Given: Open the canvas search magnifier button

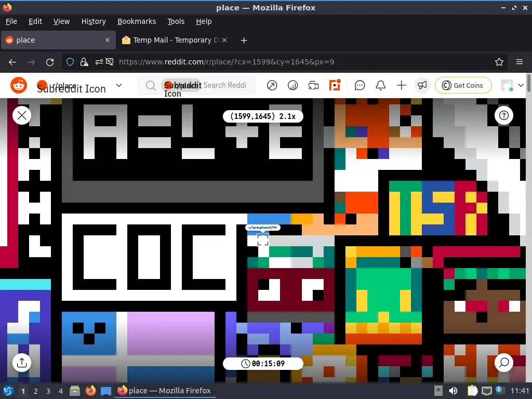Looking at the screenshot, I should tap(504, 363).
